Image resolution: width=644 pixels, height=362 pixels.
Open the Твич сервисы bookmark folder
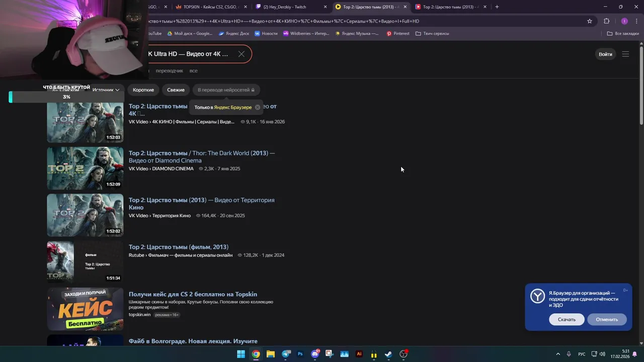click(x=432, y=34)
